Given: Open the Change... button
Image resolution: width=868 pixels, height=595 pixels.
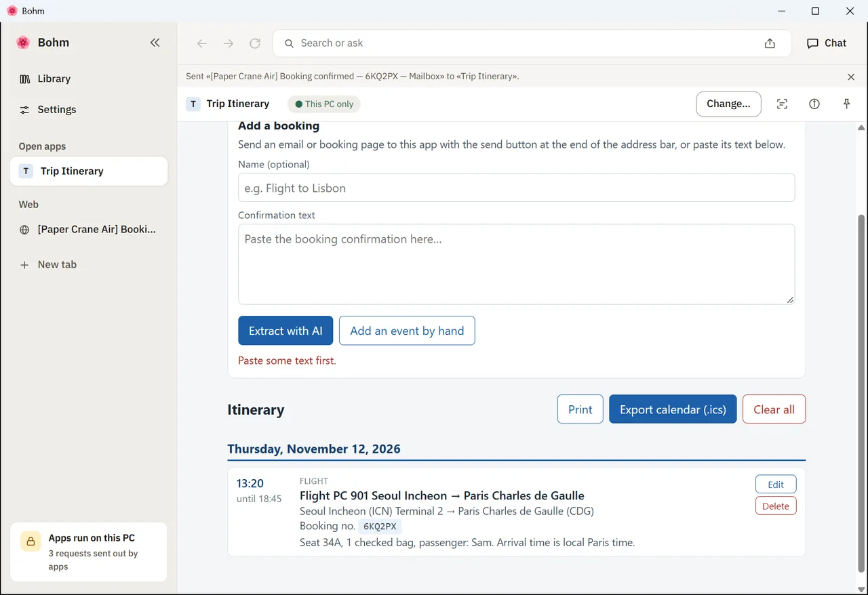Looking at the screenshot, I should 728,104.
